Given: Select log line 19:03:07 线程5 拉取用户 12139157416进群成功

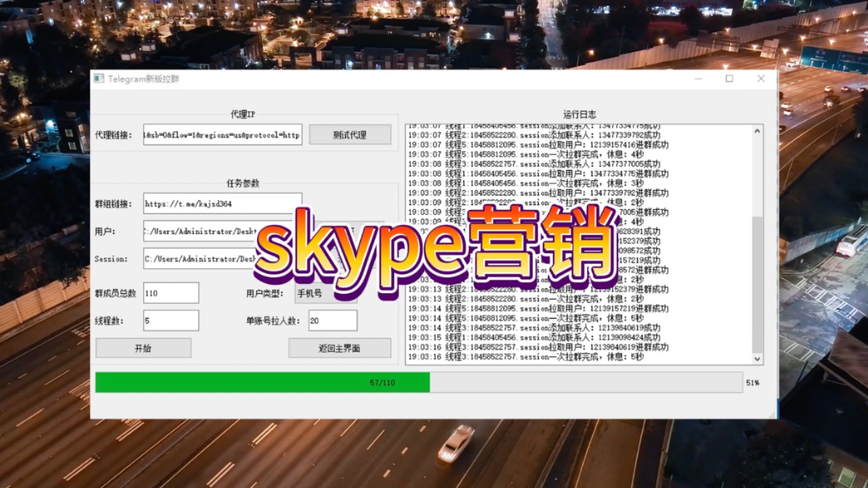Looking at the screenshot, I should (x=538, y=145).
